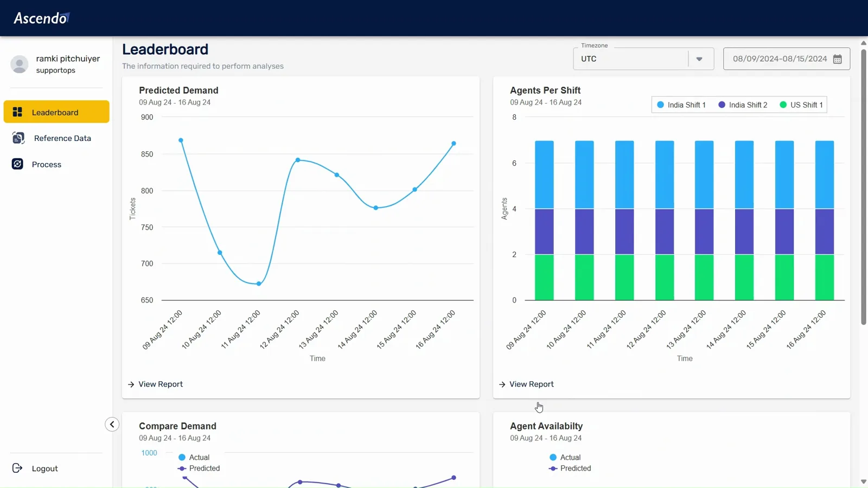Open Reference Data menu item
The width and height of the screenshot is (868, 488).
pyautogui.click(x=56, y=138)
